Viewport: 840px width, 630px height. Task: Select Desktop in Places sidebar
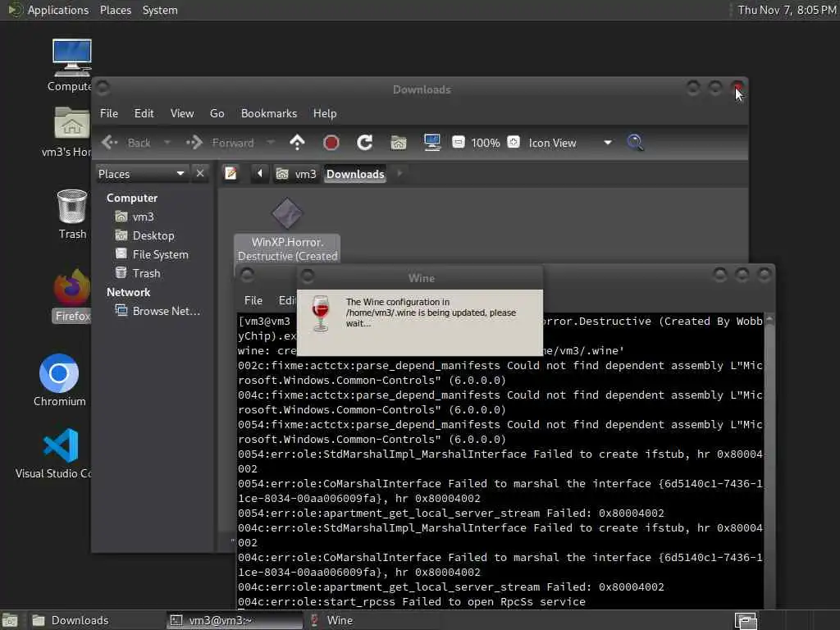(x=144, y=235)
